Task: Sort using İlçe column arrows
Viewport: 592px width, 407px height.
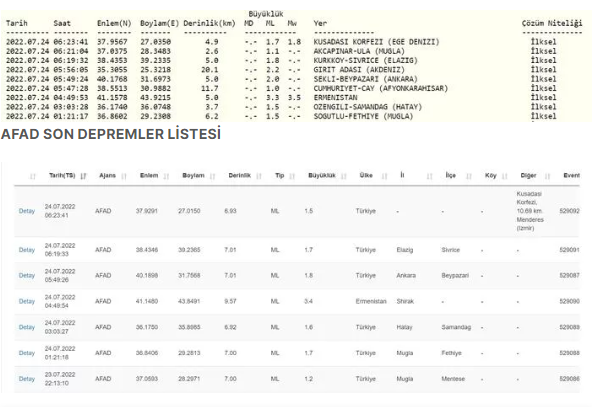Action: (x=469, y=176)
